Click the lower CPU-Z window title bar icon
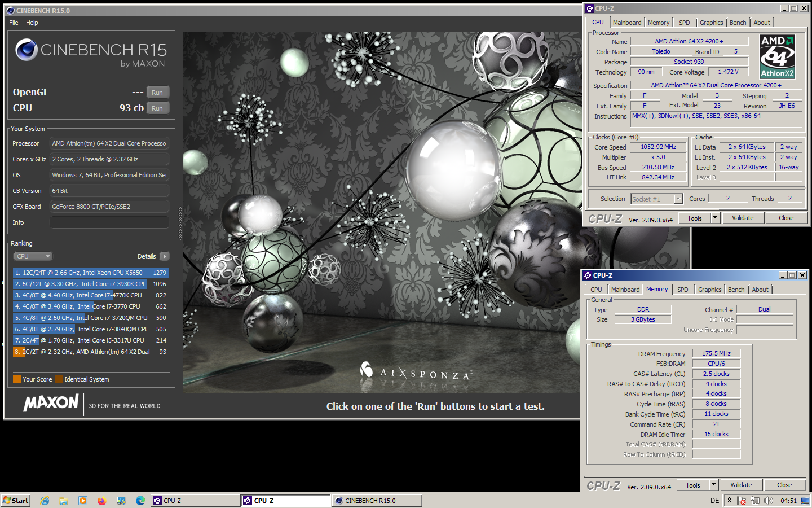 (587, 275)
